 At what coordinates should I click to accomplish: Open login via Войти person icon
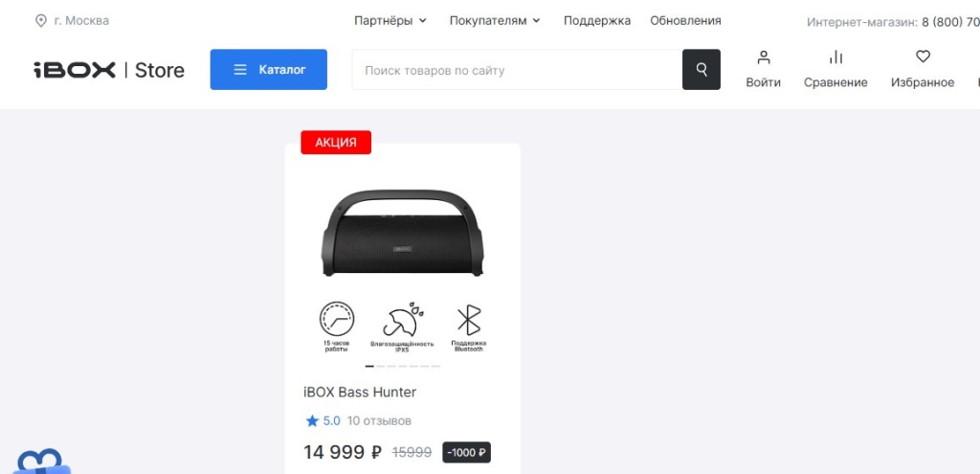click(763, 57)
